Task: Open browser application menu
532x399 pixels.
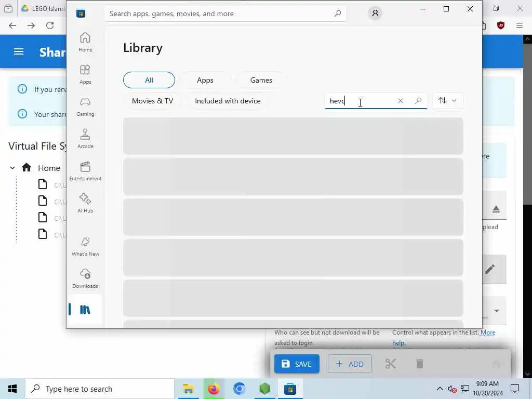Action: pos(520,25)
